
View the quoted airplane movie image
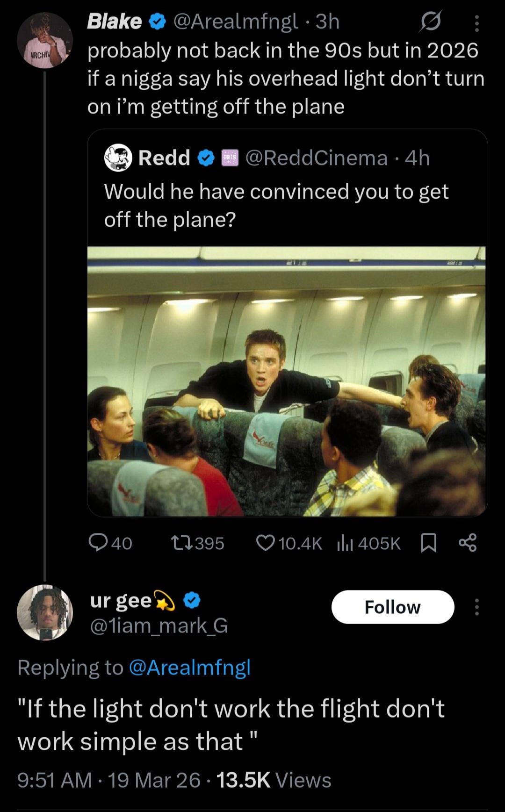coord(287,381)
